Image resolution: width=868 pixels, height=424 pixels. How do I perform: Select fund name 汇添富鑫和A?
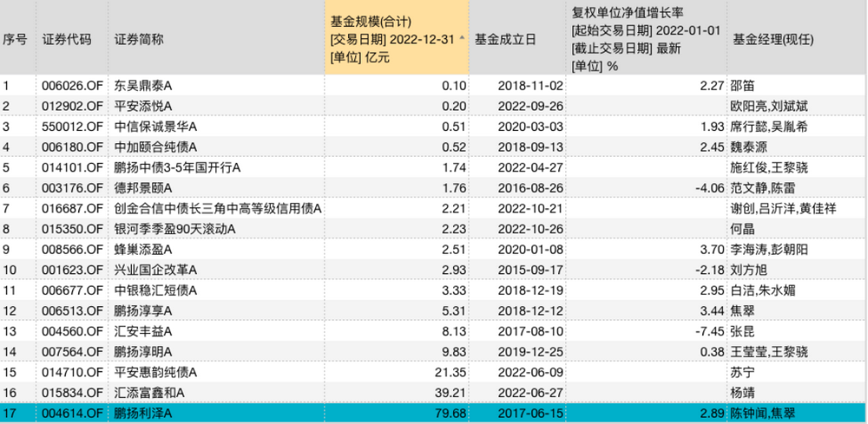tap(149, 393)
